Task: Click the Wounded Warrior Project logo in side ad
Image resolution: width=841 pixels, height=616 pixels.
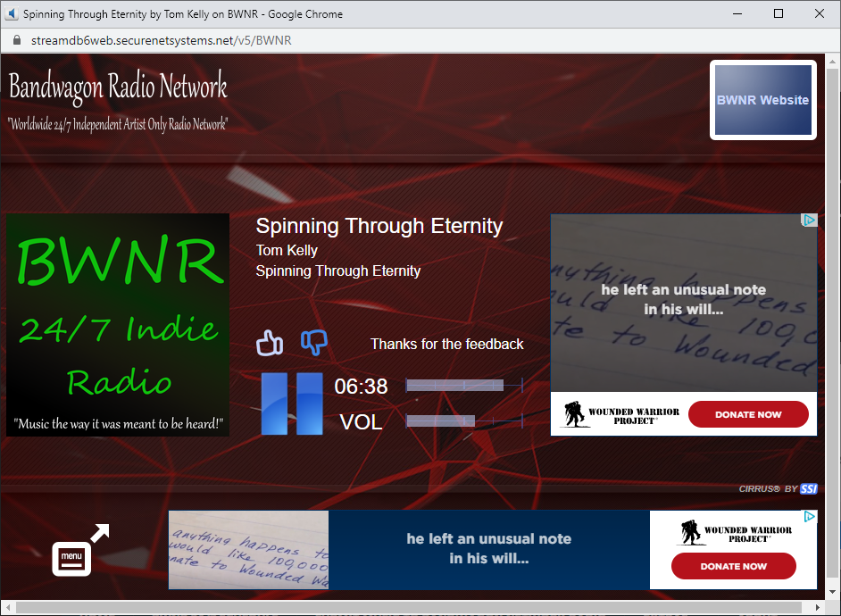Action: [621, 414]
